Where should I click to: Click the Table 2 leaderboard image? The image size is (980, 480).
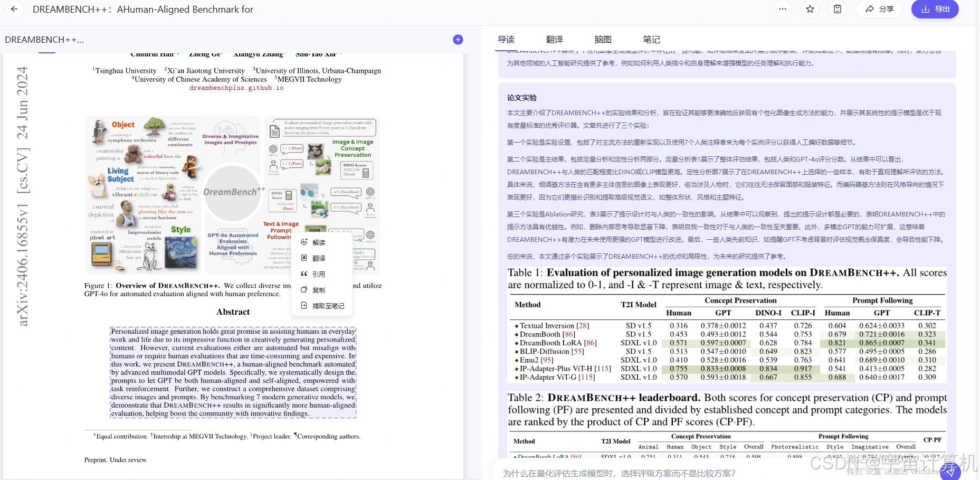pyautogui.click(x=727, y=424)
